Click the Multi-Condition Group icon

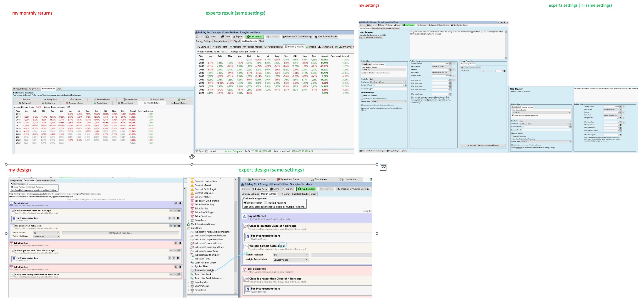188,224
